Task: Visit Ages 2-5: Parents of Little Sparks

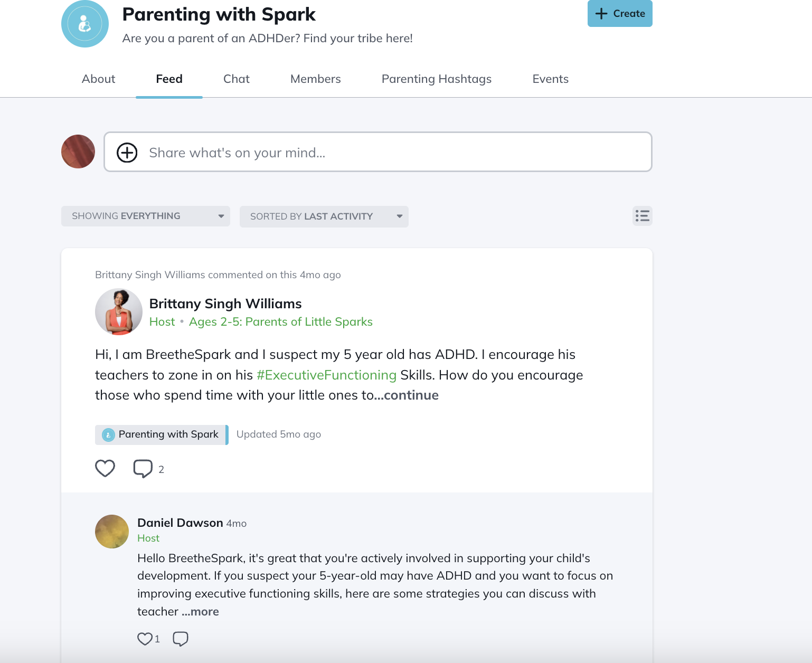Action: click(x=281, y=321)
